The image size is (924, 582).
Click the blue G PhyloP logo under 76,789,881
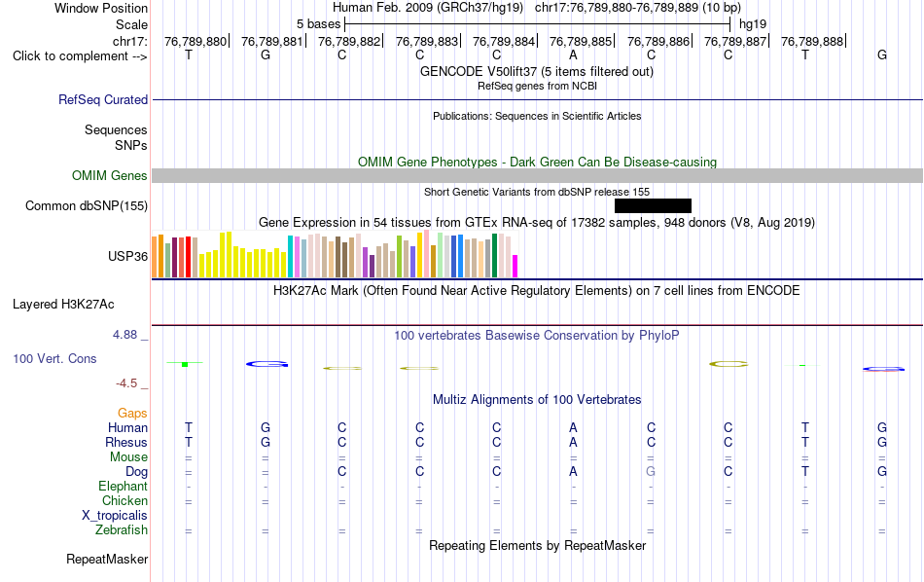pyautogui.click(x=267, y=364)
